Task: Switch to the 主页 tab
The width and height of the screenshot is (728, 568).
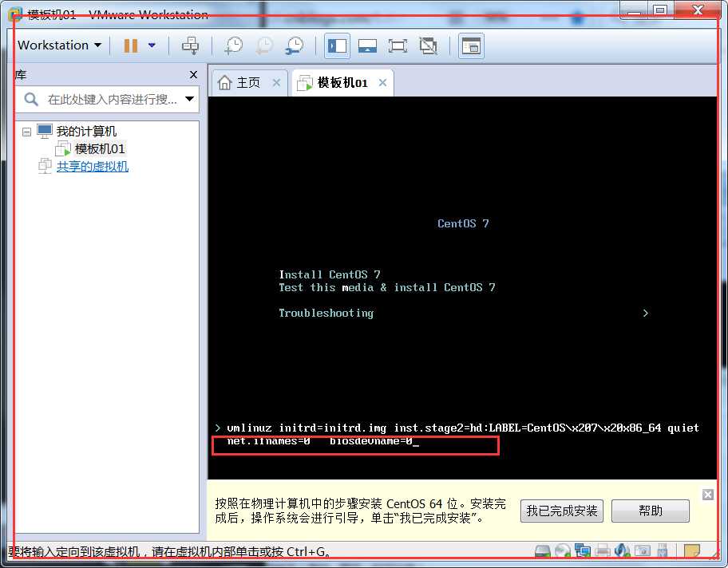Action: tap(248, 83)
